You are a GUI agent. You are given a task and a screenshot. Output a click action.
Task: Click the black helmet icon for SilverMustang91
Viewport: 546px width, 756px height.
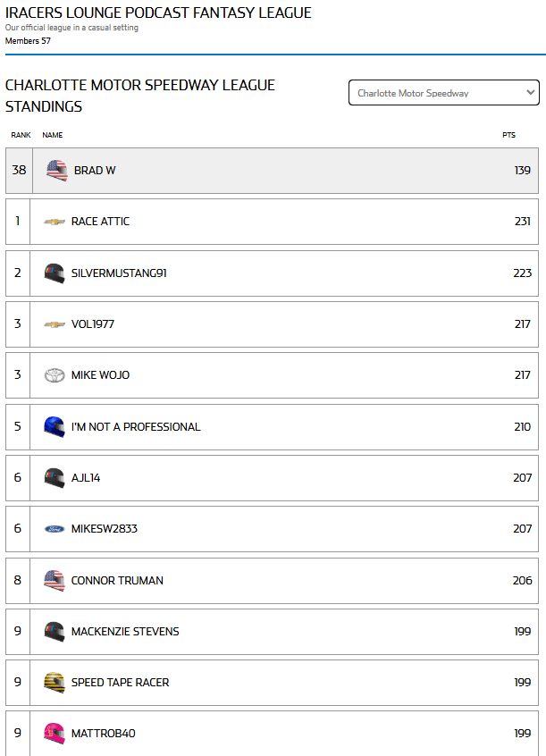(x=55, y=273)
